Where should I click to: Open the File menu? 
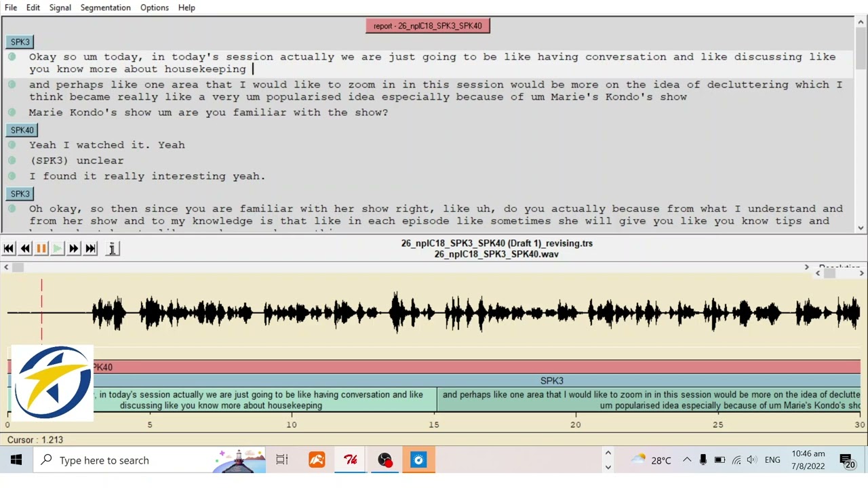[11, 7]
